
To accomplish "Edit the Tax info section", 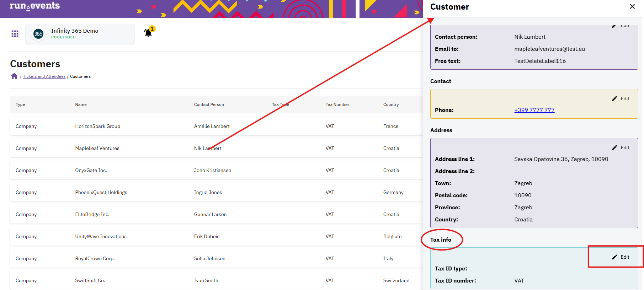I will click(x=621, y=257).
